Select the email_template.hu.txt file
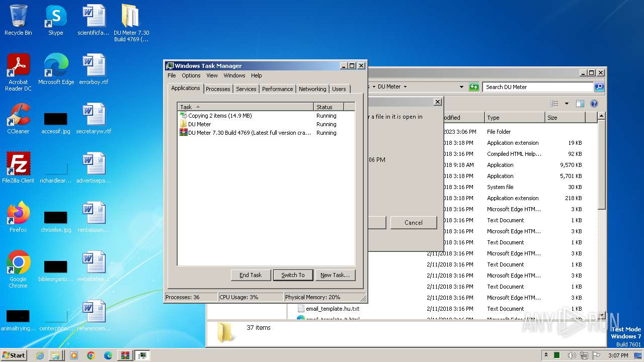The image size is (644, 362). [328, 309]
